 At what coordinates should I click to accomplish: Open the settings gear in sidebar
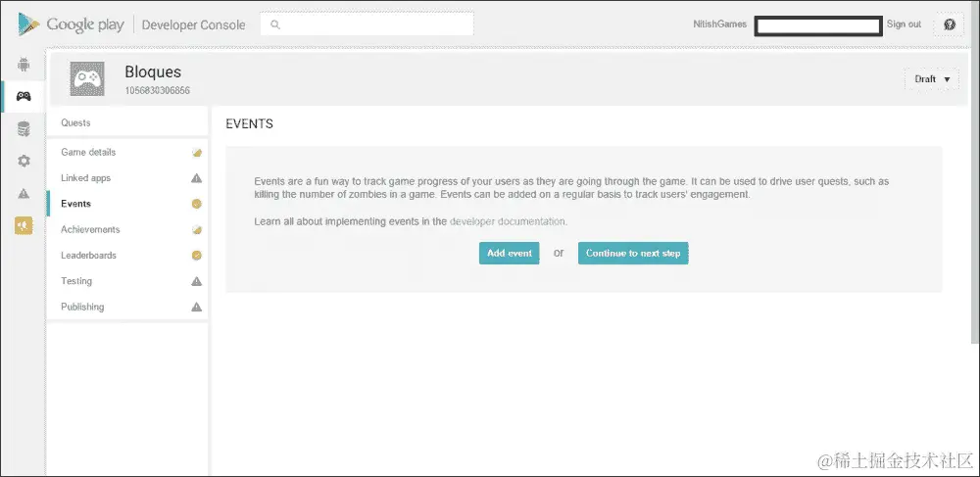coord(24,161)
